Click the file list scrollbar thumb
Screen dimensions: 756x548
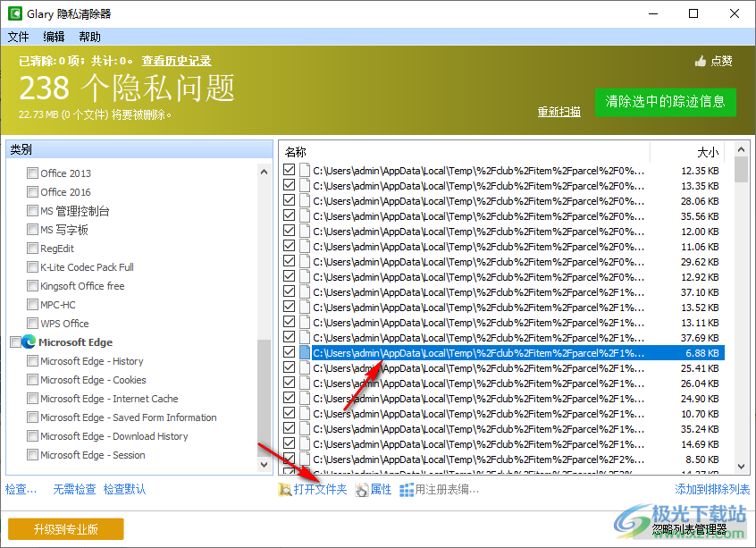(741, 169)
